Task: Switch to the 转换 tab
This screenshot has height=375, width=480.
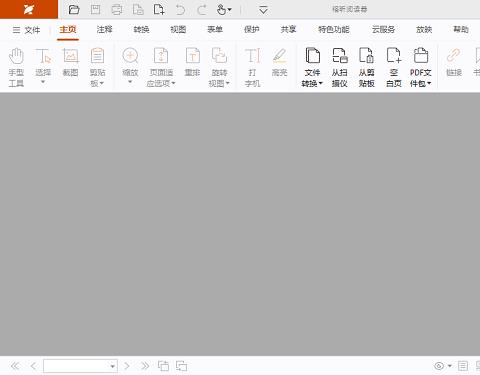Action: [141, 30]
